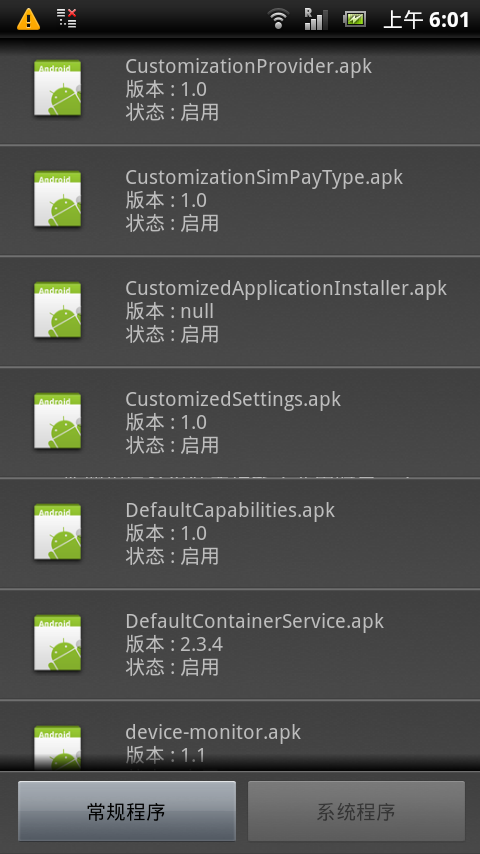480x854 pixels.
Task: Tap the CustomizationProvider.apk Android icon
Action: 57,88
